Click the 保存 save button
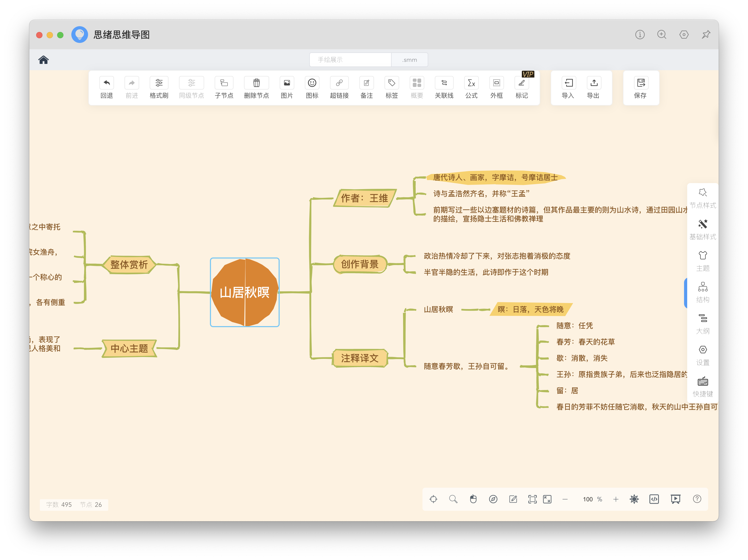 pos(641,88)
